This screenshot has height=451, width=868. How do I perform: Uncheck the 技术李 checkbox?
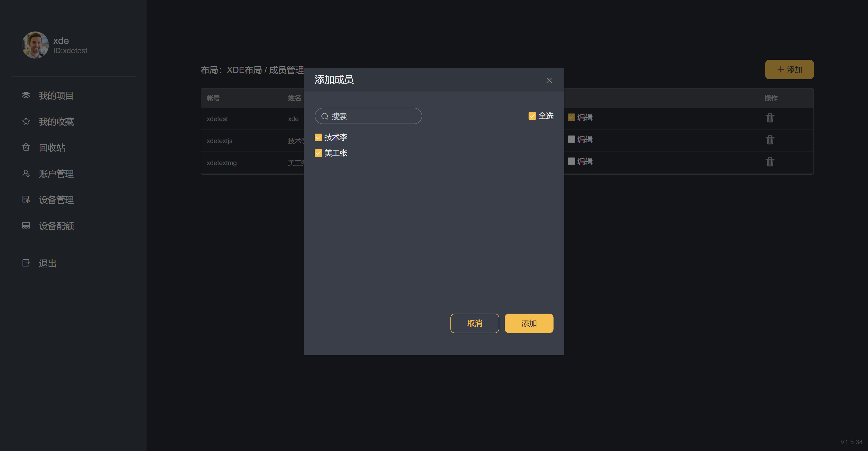click(x=319, y=137)
